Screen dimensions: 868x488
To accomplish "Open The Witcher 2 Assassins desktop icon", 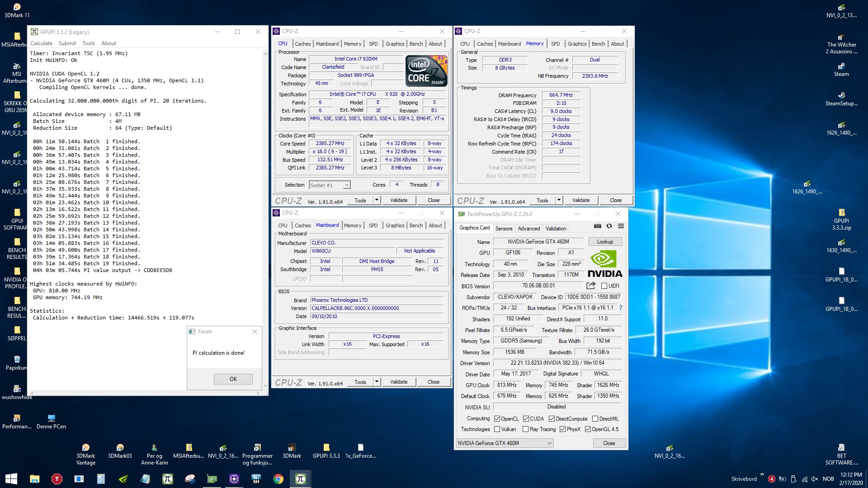I will coord(841,43).
